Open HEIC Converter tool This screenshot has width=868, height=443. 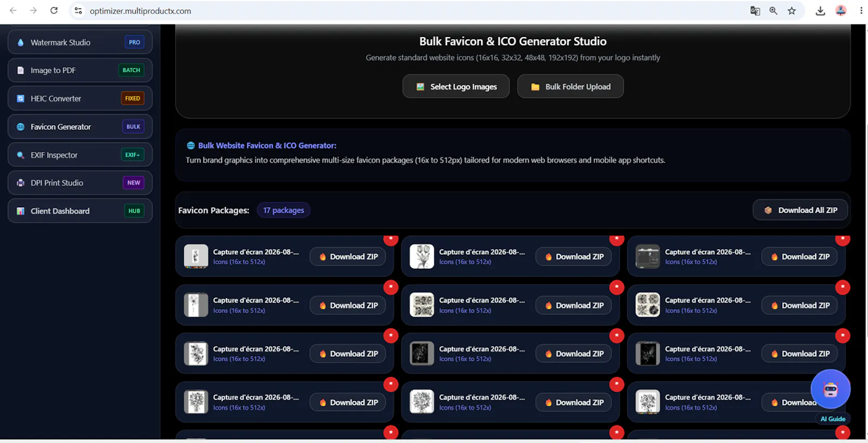tap(80, 98)
